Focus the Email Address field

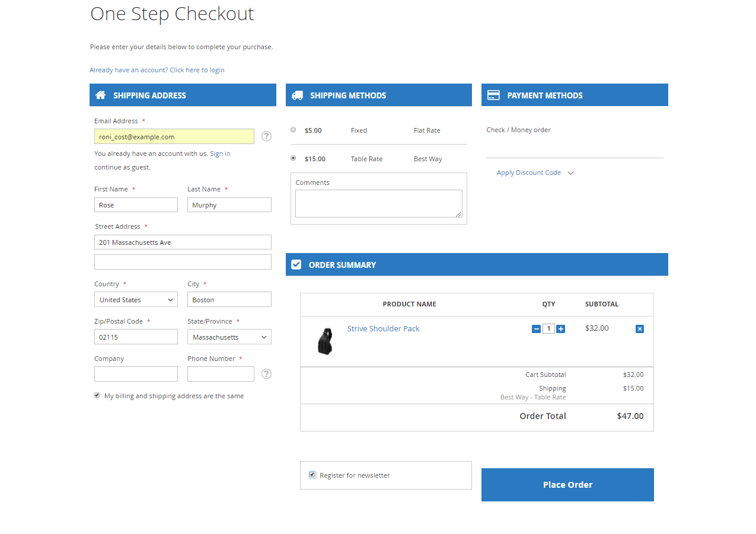pos(174,136)
